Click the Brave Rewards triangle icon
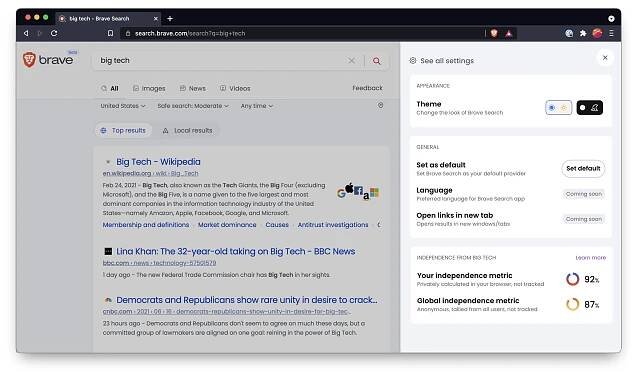 tap(509, 33)
